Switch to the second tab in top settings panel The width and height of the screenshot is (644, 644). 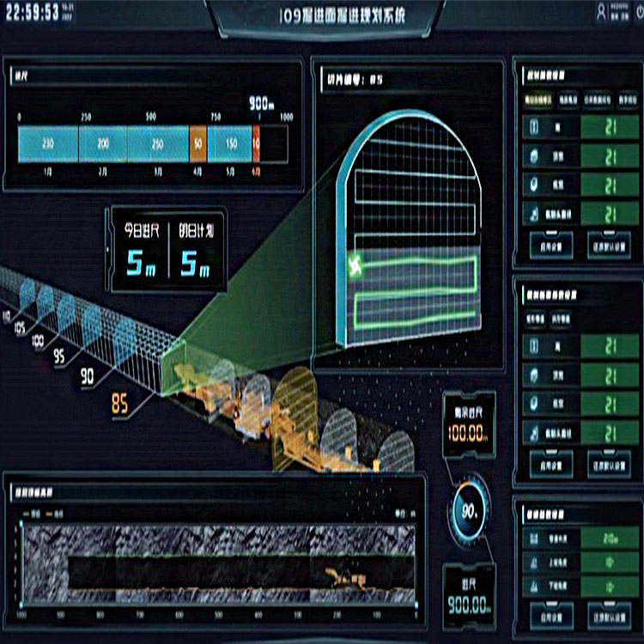(568, 100)
